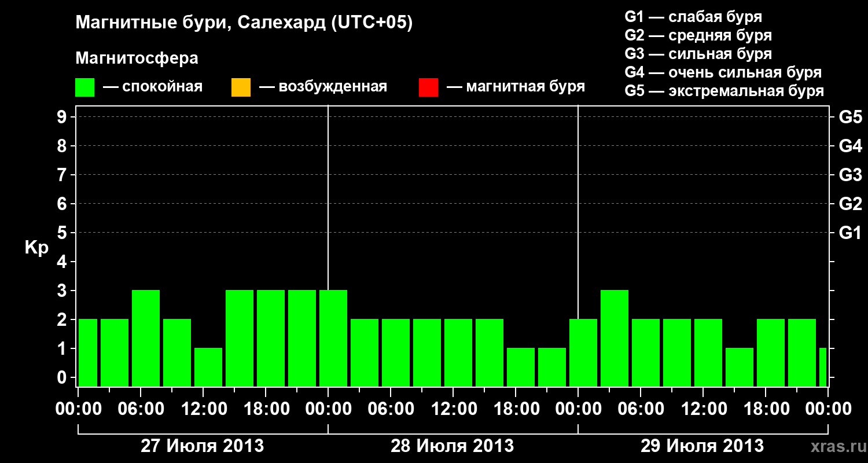Click the 29 July 03:00–06:00 bar (Kp 3)

pos(615,338)
